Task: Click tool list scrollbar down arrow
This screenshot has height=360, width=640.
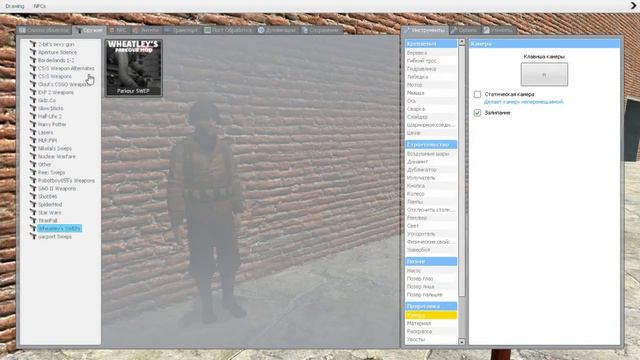Action: [462, 342]
